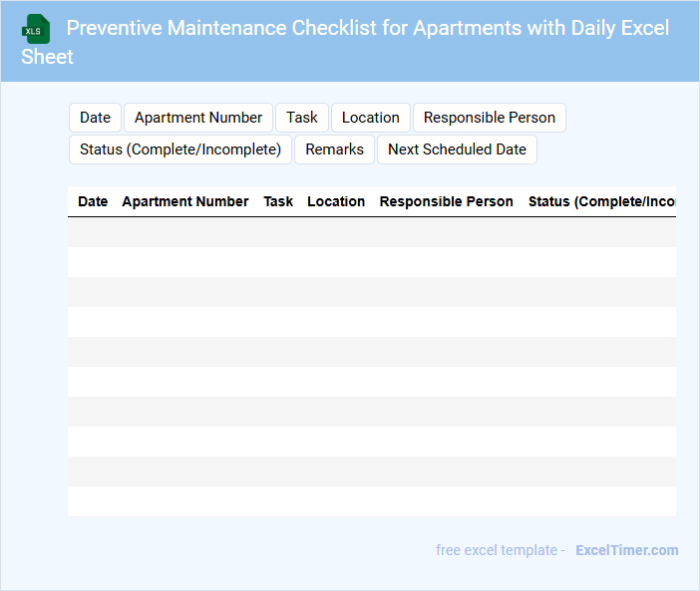Select the Responsible Person column header

pos(447,201)
